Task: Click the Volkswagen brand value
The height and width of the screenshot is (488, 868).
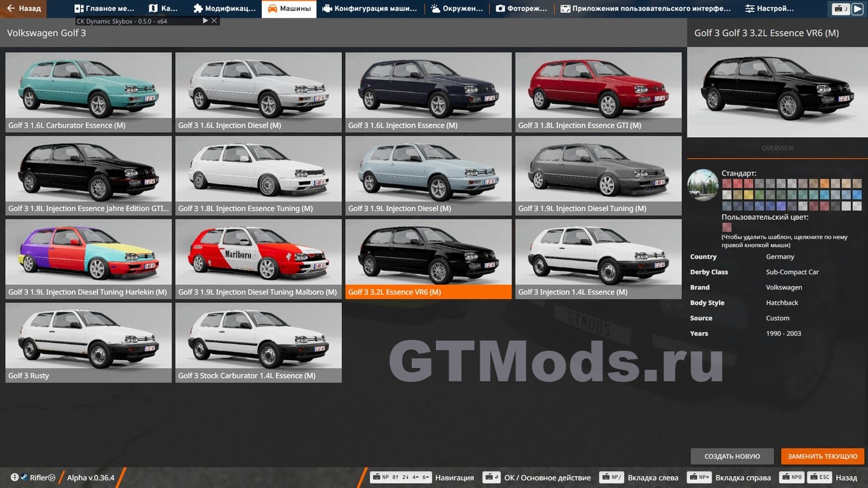Action: [784, 287]
